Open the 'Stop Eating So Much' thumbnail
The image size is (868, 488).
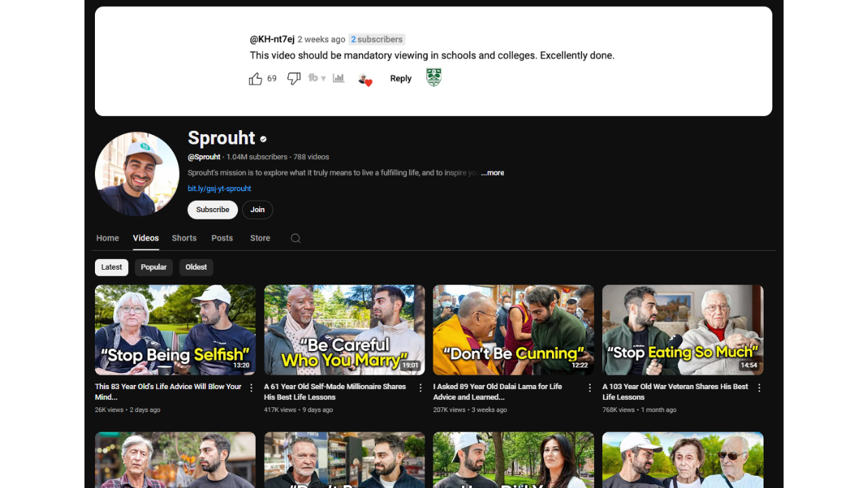click(683, 330)
